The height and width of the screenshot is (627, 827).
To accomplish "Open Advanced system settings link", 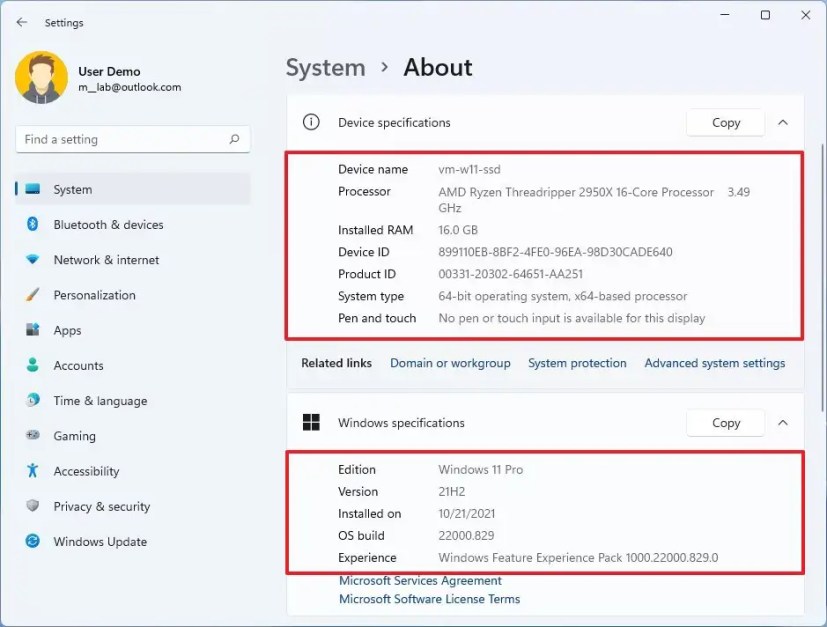I will (x=715, y=363).
